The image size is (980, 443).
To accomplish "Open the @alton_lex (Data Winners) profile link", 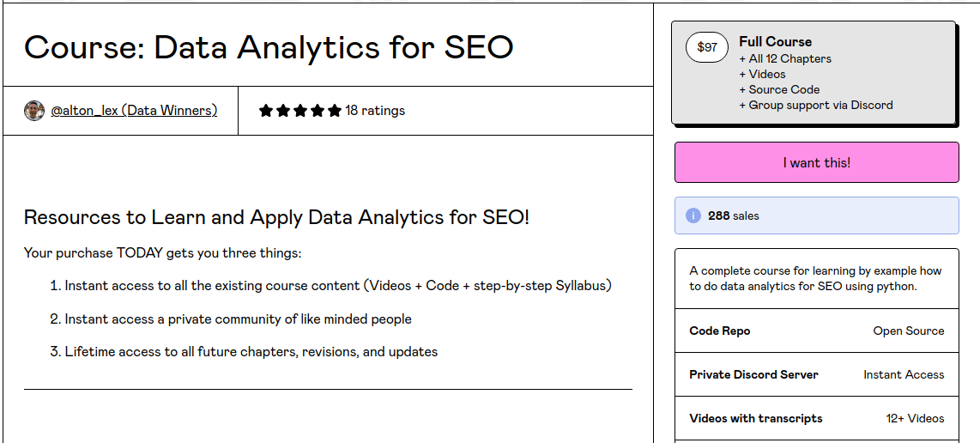I will [134, 111].
